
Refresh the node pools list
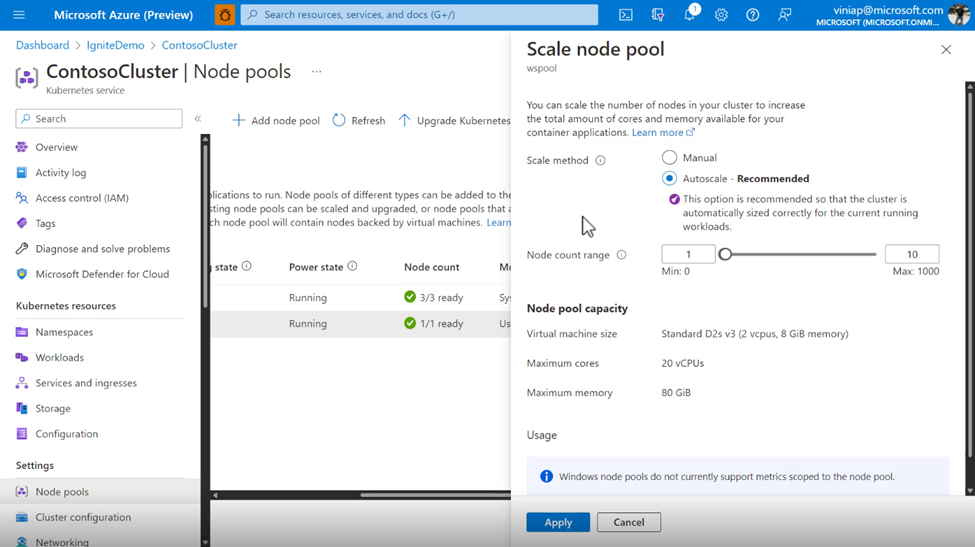[x=359, y=121]
